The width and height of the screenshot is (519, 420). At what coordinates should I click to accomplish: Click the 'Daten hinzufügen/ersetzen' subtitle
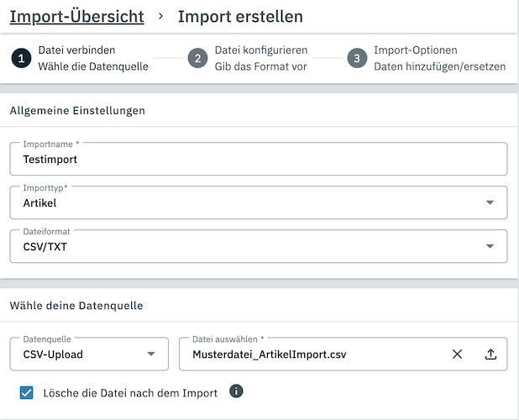pos(440,66)
